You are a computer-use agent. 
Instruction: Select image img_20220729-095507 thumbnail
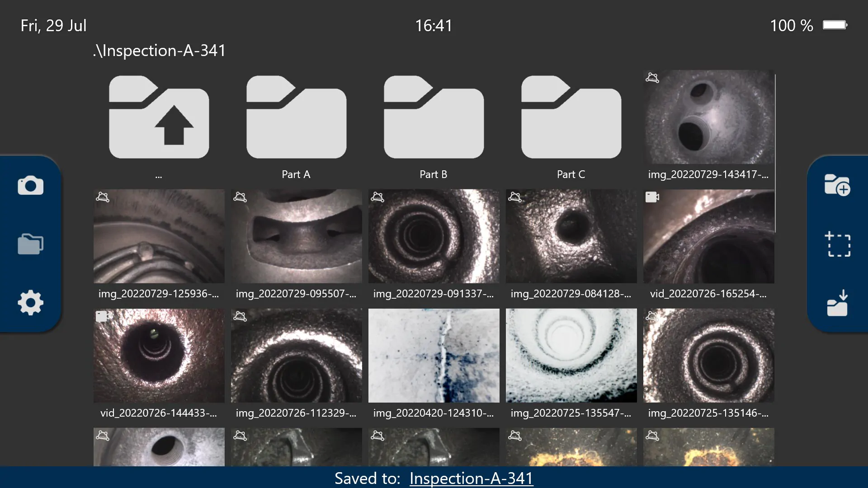pyautogui.click(x=296, y=236)
